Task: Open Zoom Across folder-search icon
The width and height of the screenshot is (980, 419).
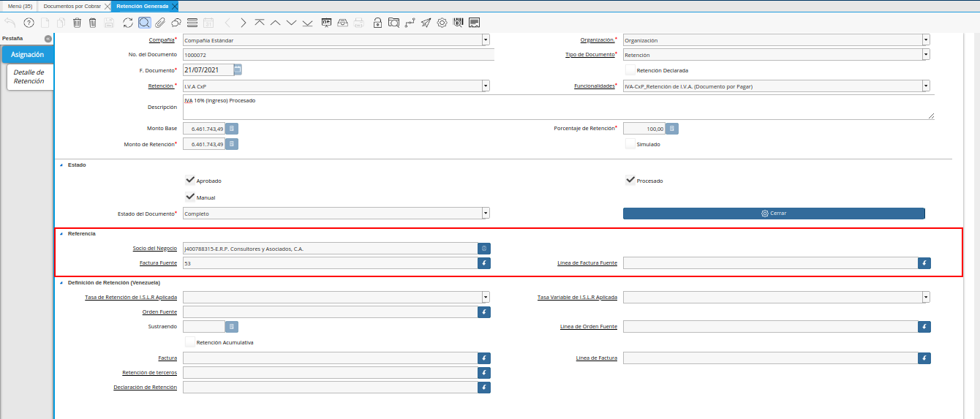Action: 393,23
